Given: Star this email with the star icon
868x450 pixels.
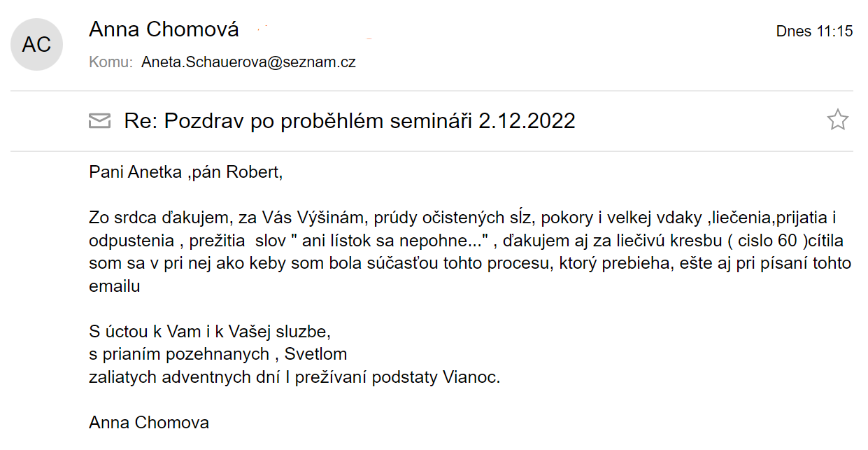Looking at the screenshot, I should coord(837,120).
